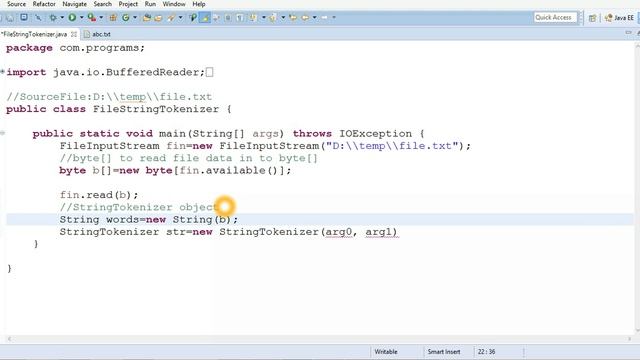Viewport: 640px width, 360px height.
Task: Click the blue monitor toolbar icon
Action: pos(24,18)
